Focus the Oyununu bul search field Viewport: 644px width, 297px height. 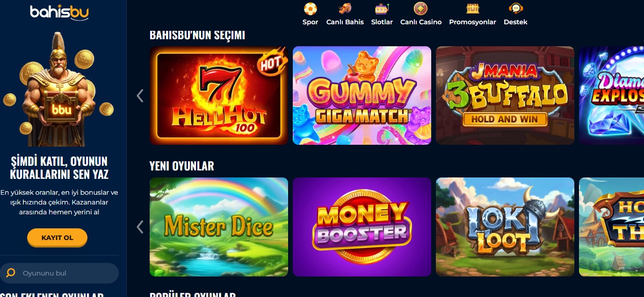point(59,273)
